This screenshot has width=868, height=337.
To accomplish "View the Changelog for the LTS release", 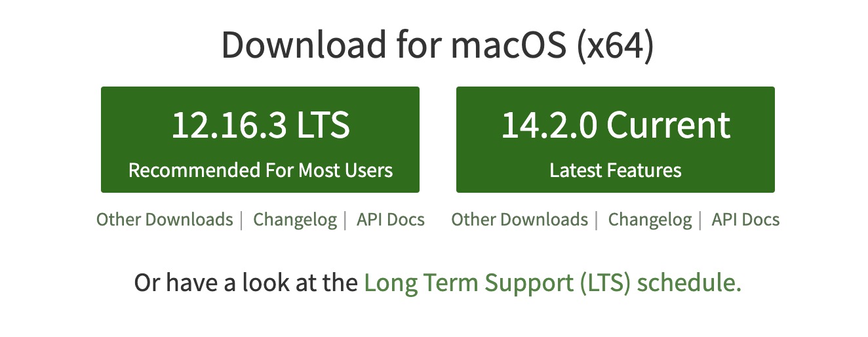I will pyautogui.click(x=295, y=219).
